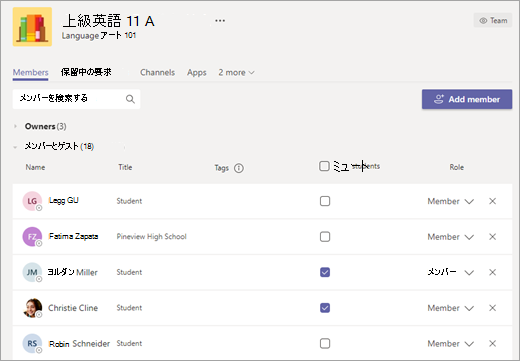Open the role dropdown for Christie Cline
This screenshot has height=361, width=520.
coord(451,308)
